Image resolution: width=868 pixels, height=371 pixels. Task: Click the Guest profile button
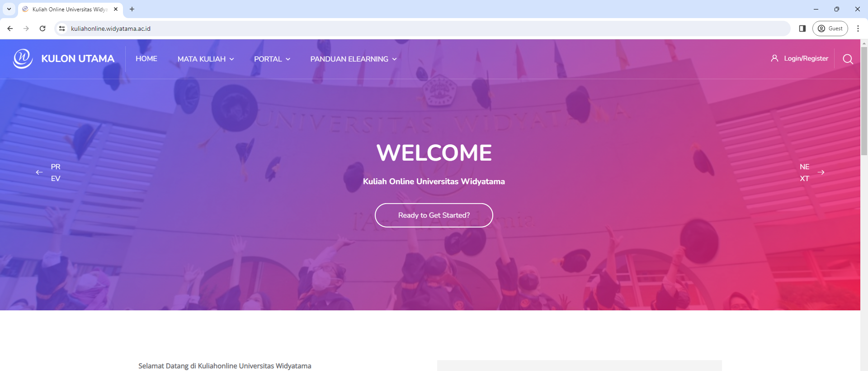tap(830, 29)
